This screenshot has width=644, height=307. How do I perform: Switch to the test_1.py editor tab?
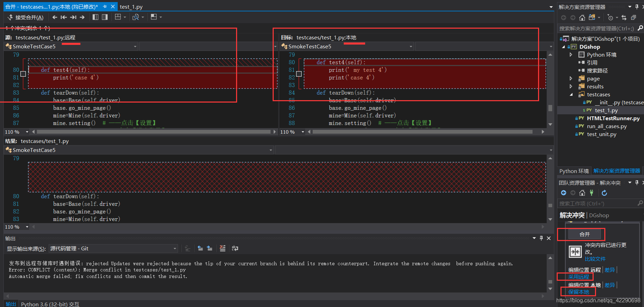[131, 7]
